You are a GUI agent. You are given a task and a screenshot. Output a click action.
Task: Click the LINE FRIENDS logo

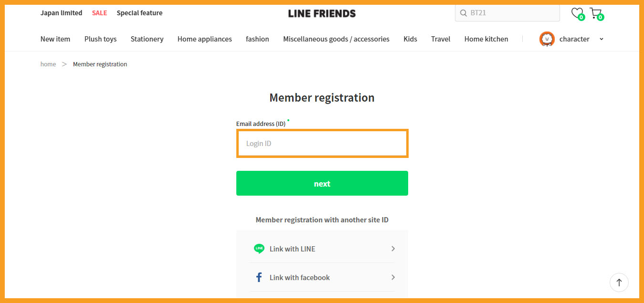[322, 13]
